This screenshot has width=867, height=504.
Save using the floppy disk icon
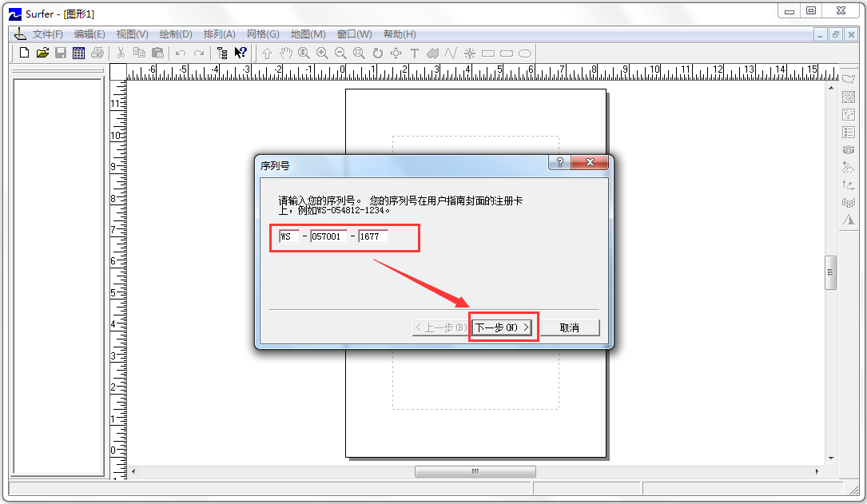click(61, 53)
